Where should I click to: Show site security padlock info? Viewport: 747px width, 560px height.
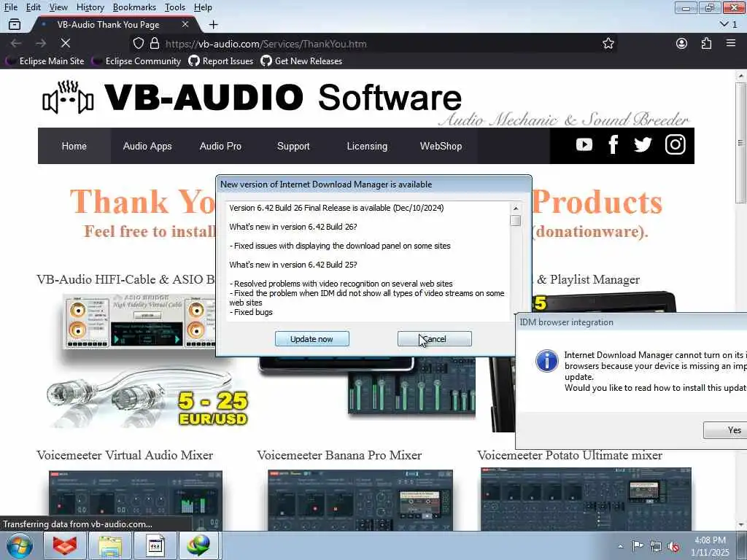click(x=155, y=43)
